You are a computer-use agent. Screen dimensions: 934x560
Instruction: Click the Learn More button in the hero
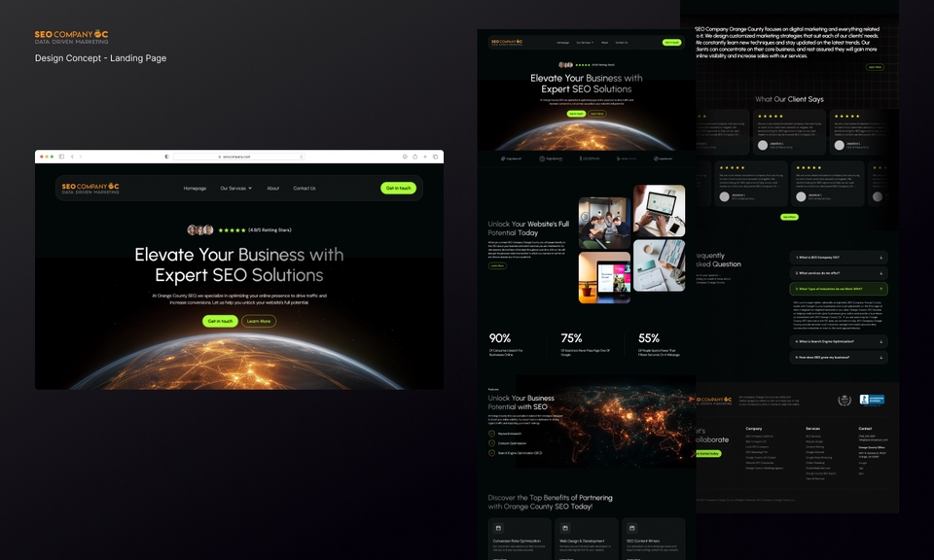[259, 321]
